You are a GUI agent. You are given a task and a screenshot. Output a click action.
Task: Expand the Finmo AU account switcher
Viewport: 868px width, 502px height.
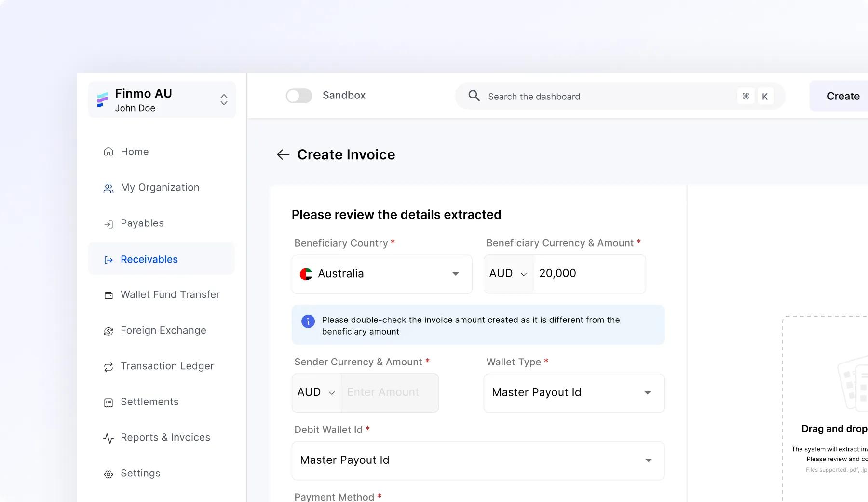click(x=224, y=99)
